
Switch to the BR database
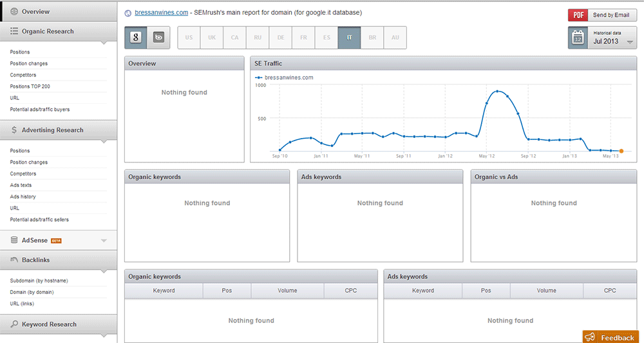pyautogui.click(x=372, y=37)
